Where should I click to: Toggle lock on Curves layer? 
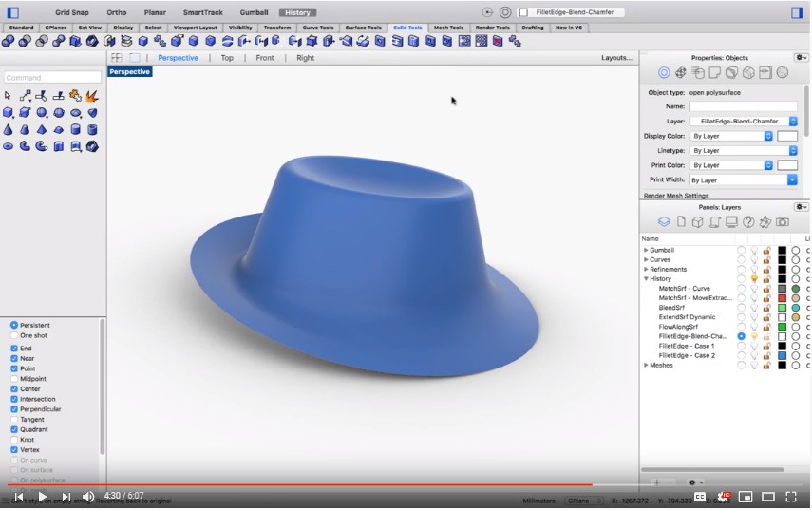[x=766, y=260]
